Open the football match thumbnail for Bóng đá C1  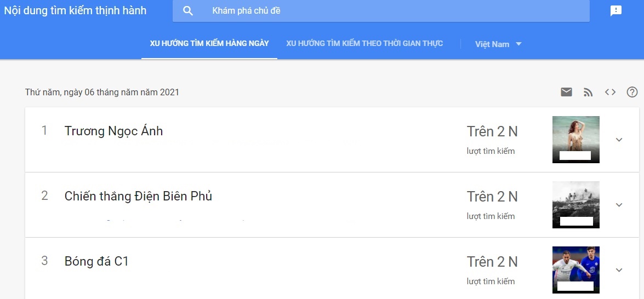[575, 269]
